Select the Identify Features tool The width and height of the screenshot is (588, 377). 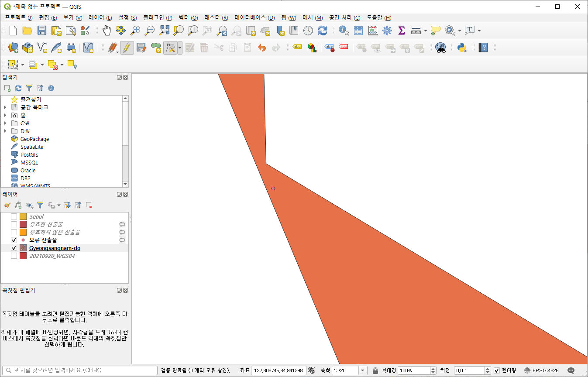point(344,31)
